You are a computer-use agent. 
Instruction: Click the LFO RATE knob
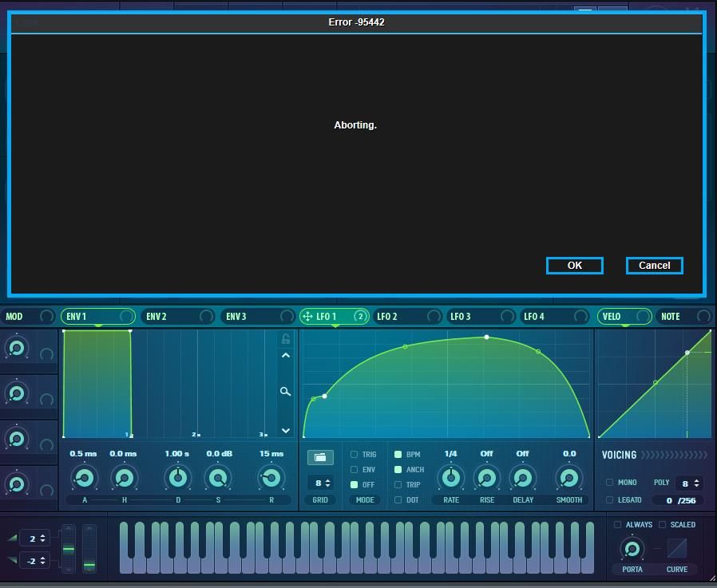point(451,478)
